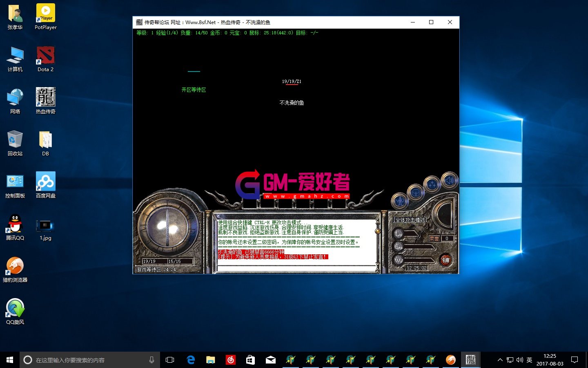Click the 19/19/Z1 health label
The width and height of the screenshot is (588, 368).
292,82
